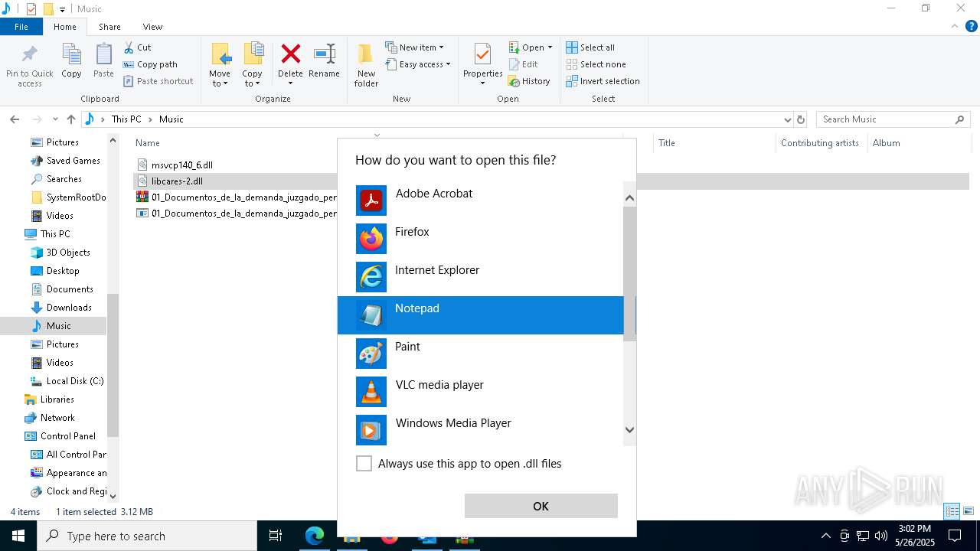Cut the selected file
The height and width of the screenshot is (551, 980).
coord(137,47)
